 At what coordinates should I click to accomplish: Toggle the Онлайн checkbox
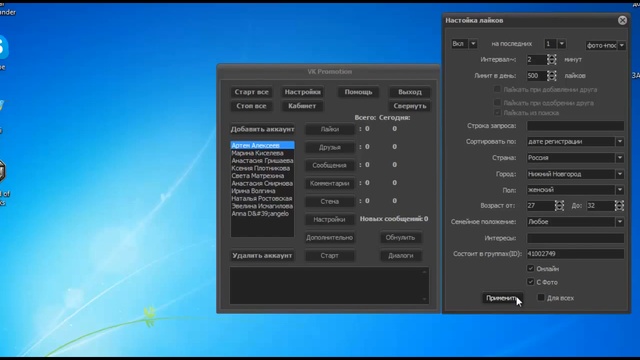click(531, 268)
